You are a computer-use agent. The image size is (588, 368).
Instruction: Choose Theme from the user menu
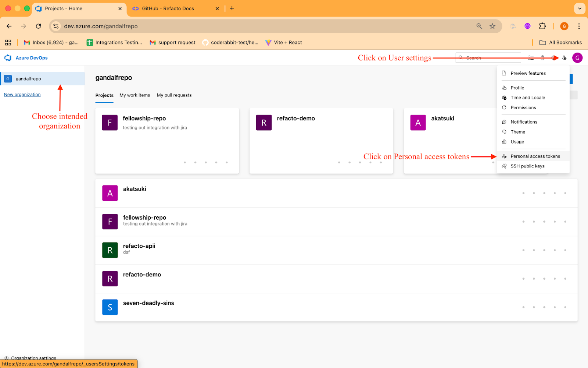click(x=533, y=132)
